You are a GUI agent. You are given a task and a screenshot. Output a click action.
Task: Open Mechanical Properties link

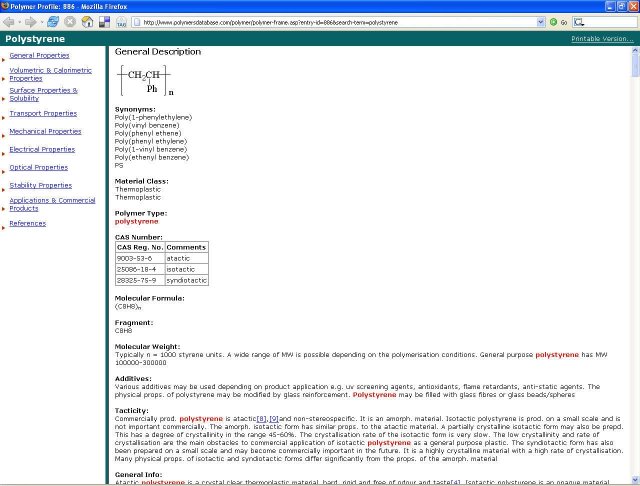(45, 131)
